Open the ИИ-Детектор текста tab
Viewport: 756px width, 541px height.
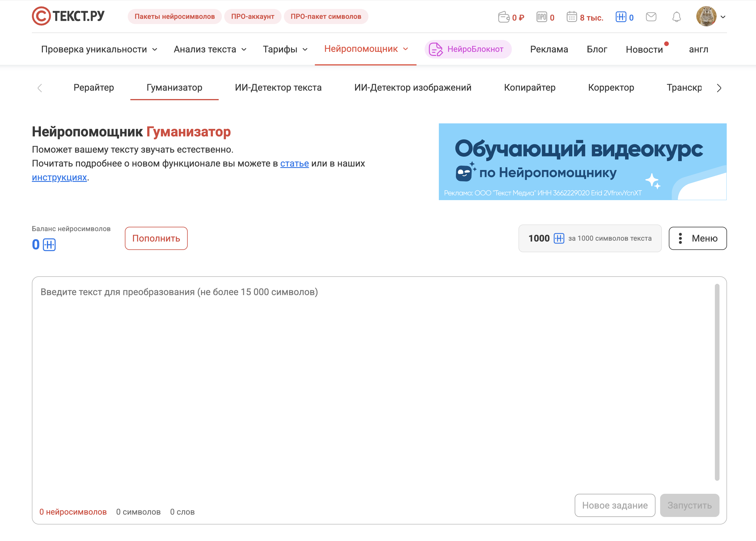pos(278,88)
